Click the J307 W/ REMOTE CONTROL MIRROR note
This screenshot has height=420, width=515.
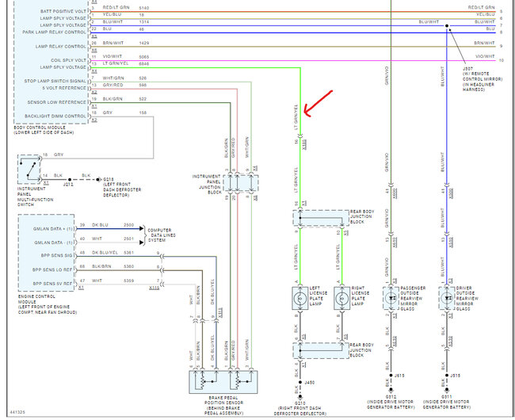click(483, 79)
